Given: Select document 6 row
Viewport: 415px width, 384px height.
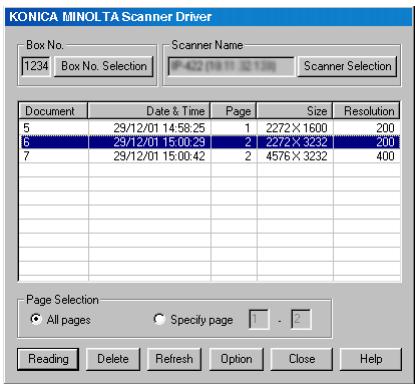Looking at the screenshot, I should click(210, 142).
